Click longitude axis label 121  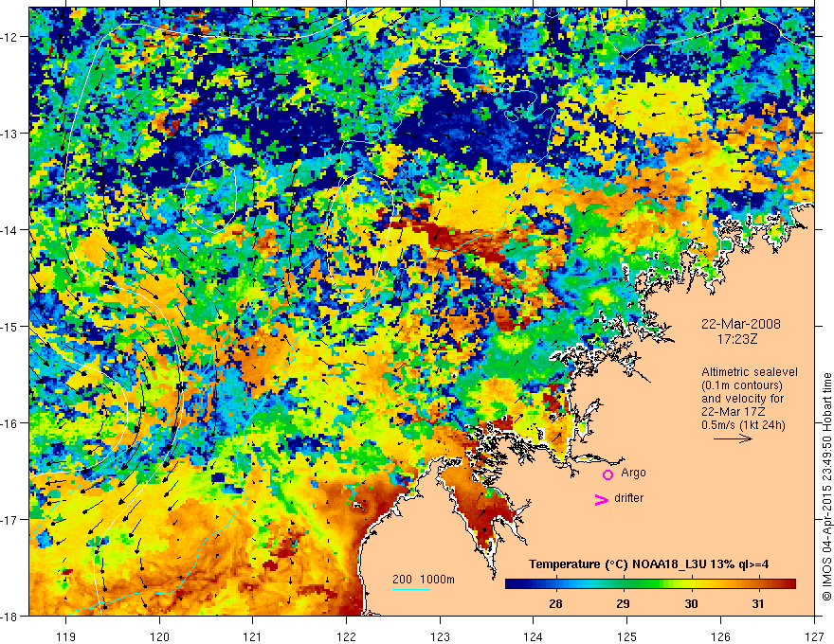[x=253, y=637]
